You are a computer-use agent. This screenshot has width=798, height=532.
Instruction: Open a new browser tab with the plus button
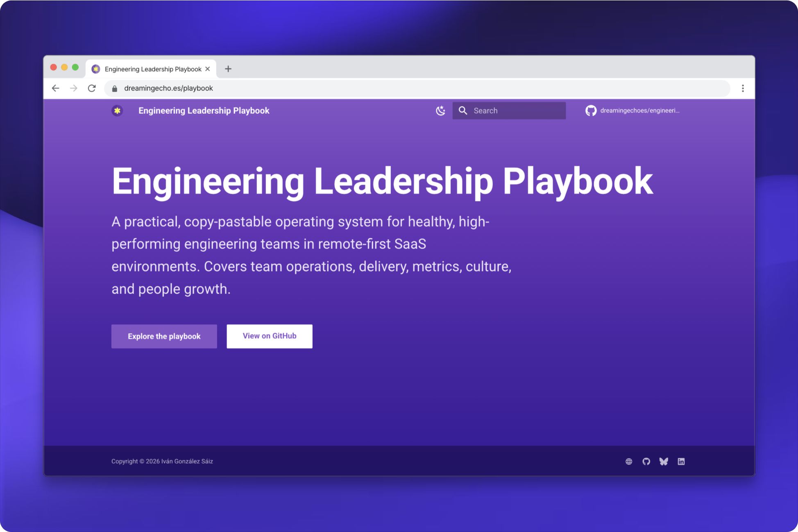tap(228, 68)
